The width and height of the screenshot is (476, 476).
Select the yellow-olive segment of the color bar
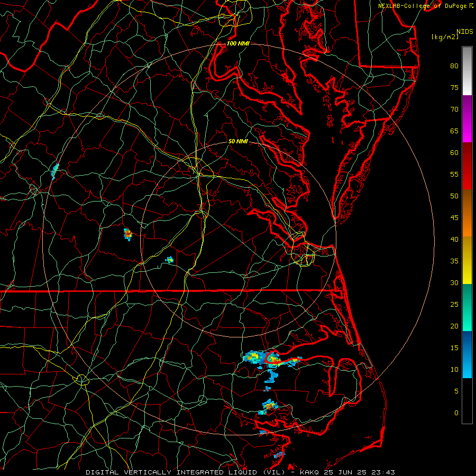pos(467,260)
